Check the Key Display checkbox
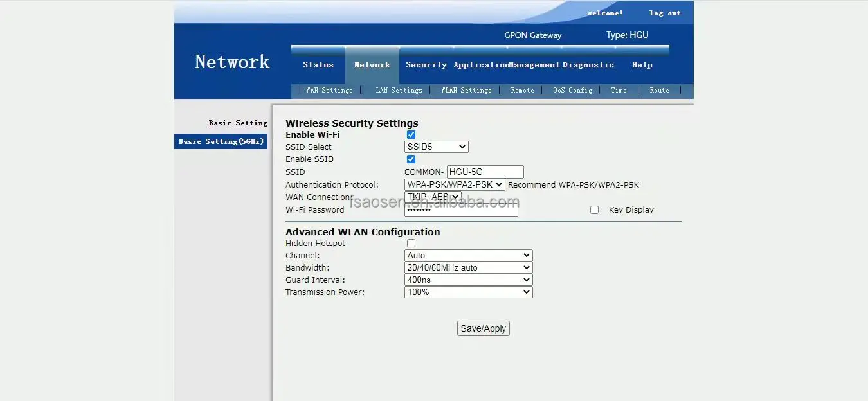This screenshot has width=868, height=401. click(594, 210)
